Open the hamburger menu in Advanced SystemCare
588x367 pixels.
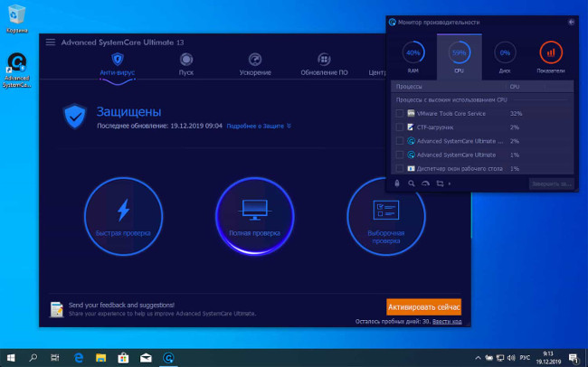pyautogui.click(x=51, y=42)
